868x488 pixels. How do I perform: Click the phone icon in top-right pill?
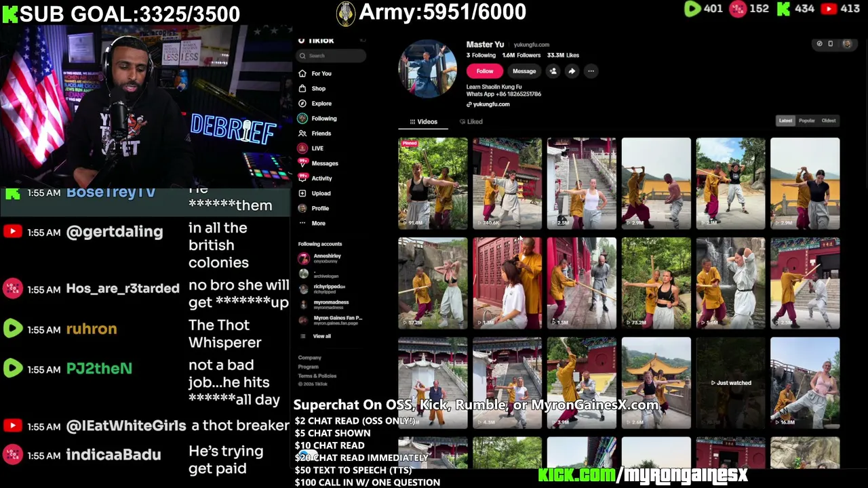point(830,44)
